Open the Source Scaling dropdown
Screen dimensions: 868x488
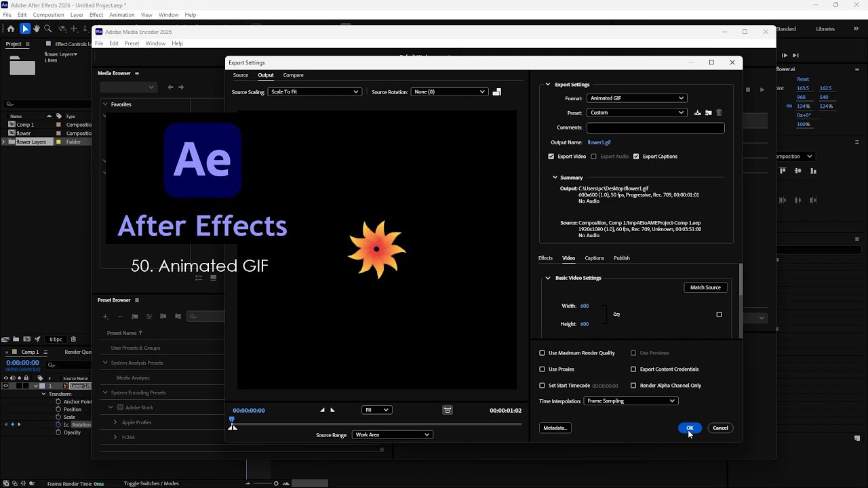click(314, 91)
